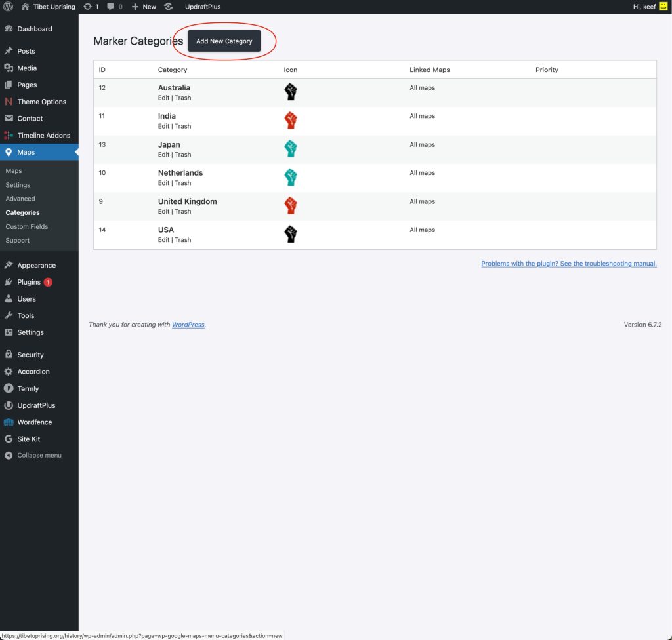Click the Tools wrench icon

(x=9, y=315)
